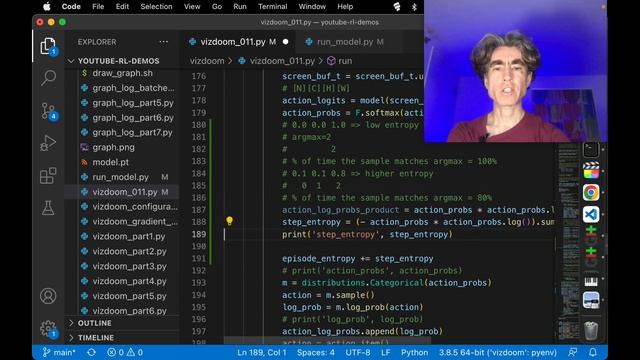This screenshot has height=360, width=640.
Task: Open the Testing flask view
Action: click(x=48, y=208)
